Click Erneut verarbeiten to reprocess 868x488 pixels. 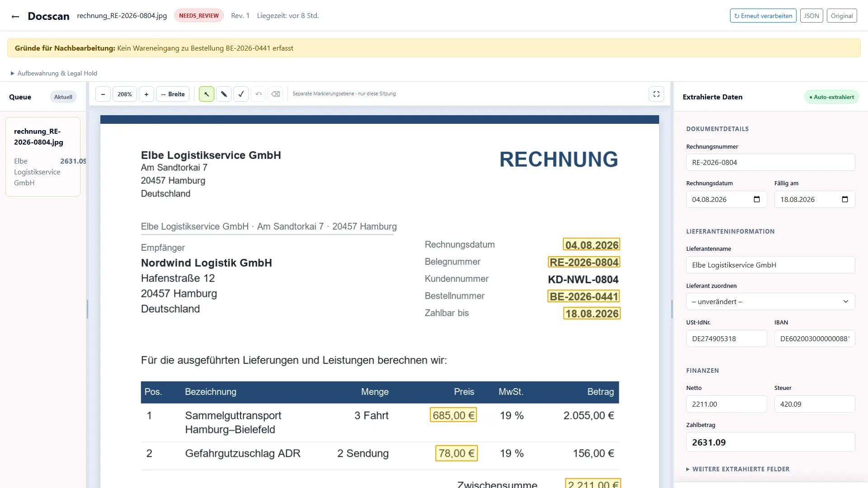pyautogui.click(x=763, y=16)
